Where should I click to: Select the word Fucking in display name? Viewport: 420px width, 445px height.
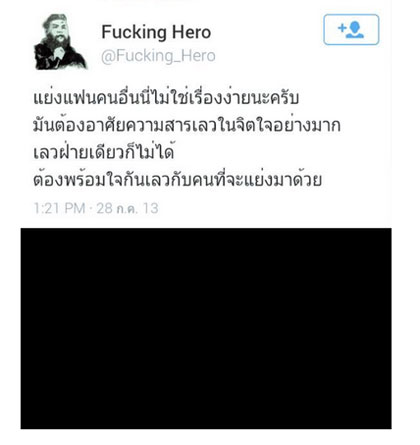point(134,32)
